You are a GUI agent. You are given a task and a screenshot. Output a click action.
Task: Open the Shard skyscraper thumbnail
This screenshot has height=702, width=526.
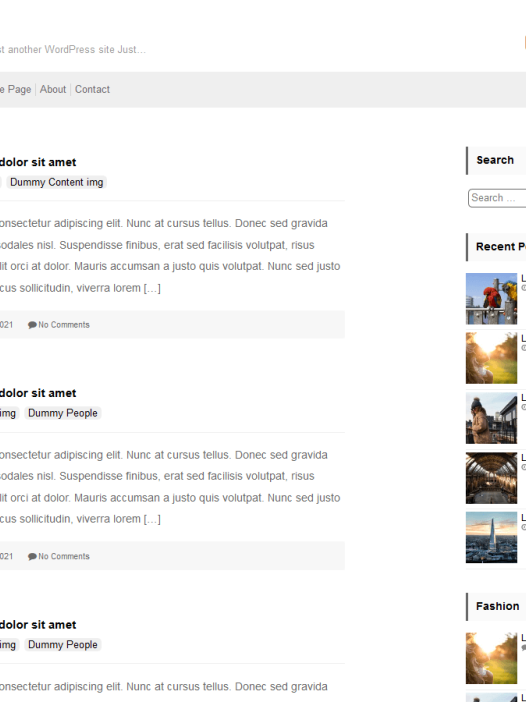tap(492, 537)
